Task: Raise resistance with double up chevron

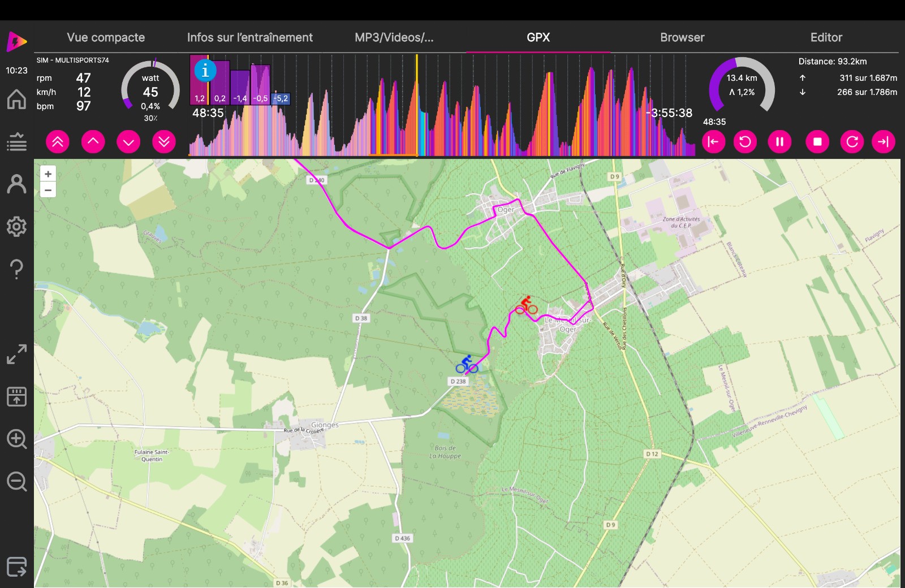Action: tap(58, 141)
